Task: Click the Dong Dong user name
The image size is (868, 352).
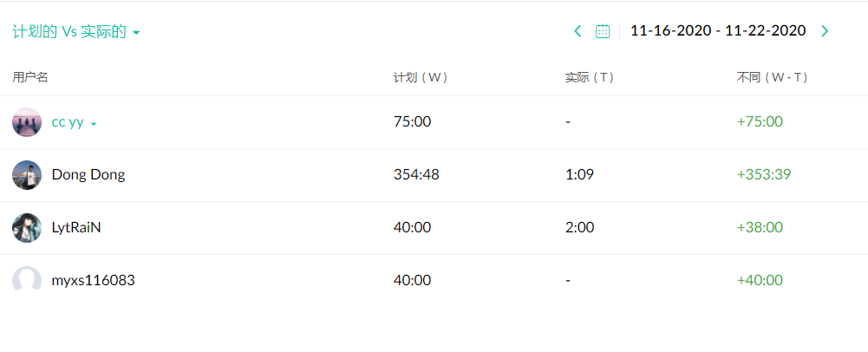Action: [x=88, y=175]
